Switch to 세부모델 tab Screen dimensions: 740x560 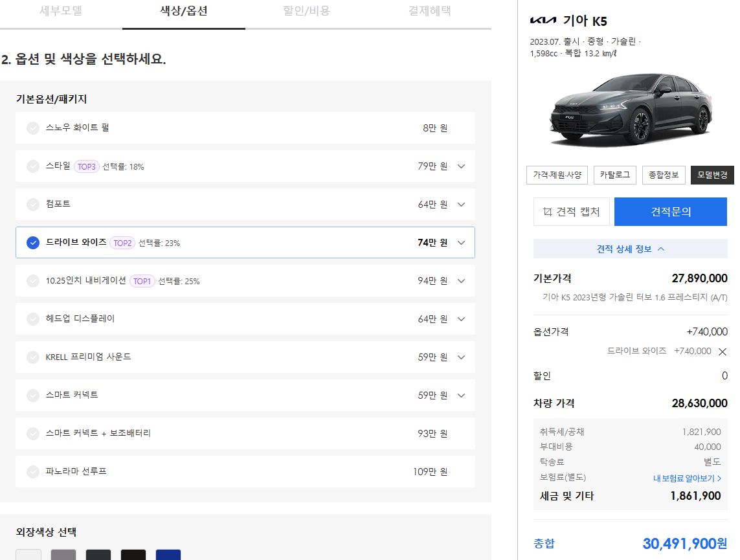click(x=61, y=11)
